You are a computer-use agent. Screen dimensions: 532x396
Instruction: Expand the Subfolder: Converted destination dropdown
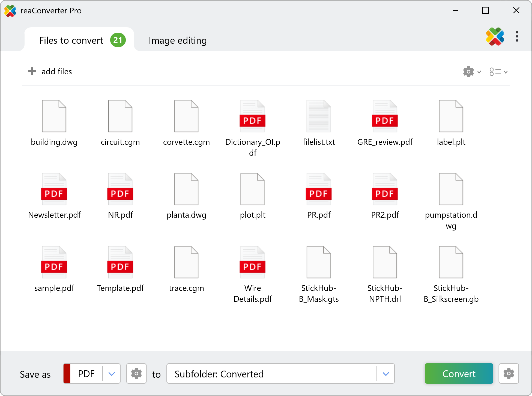tap(385, 374)
